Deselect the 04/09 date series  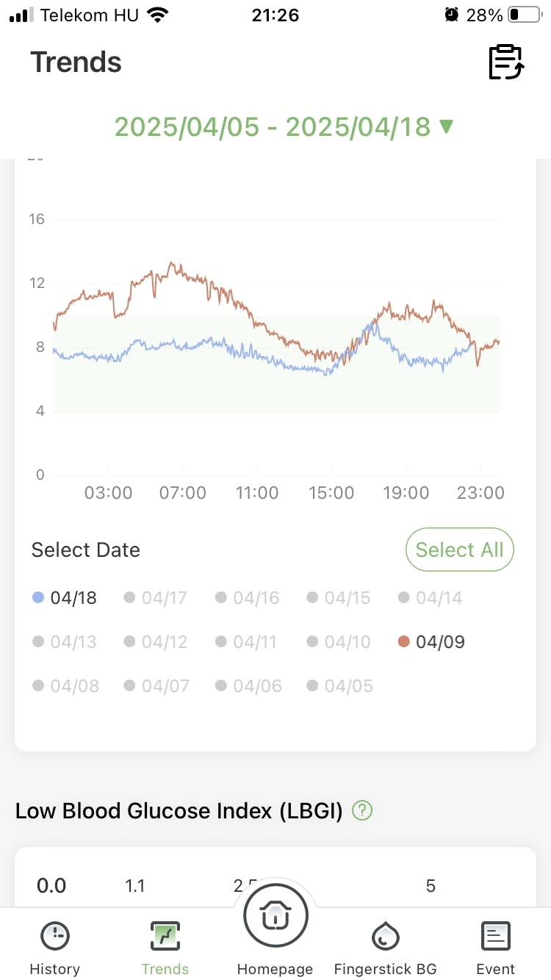click(431, 642)
